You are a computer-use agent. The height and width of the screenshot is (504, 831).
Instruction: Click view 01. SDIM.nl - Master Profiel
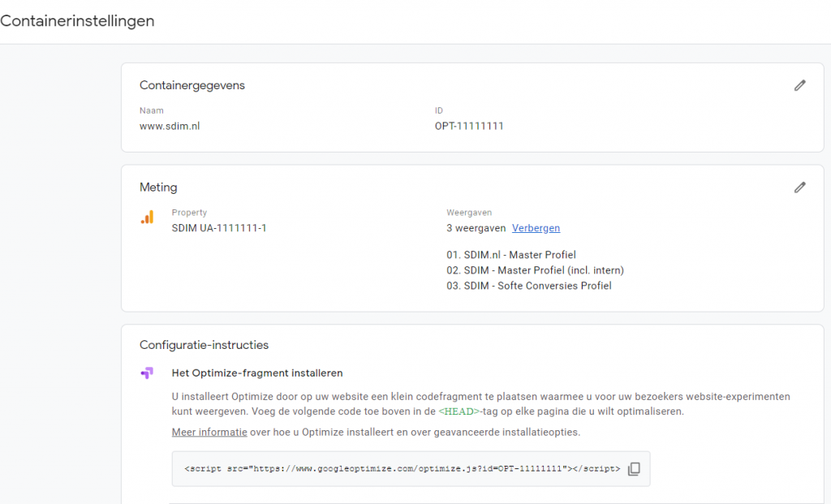pos(511,255)
